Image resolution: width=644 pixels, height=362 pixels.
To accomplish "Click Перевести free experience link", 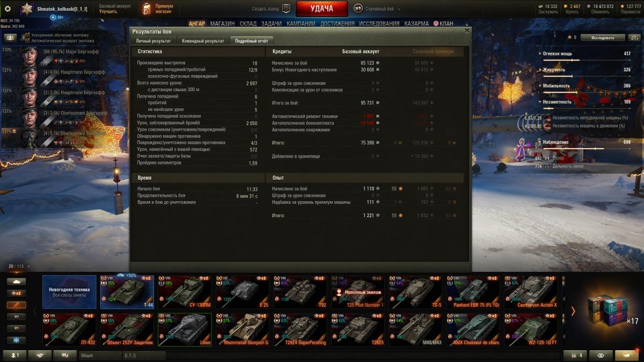I will pyautogui.click(x=631, y=12).
